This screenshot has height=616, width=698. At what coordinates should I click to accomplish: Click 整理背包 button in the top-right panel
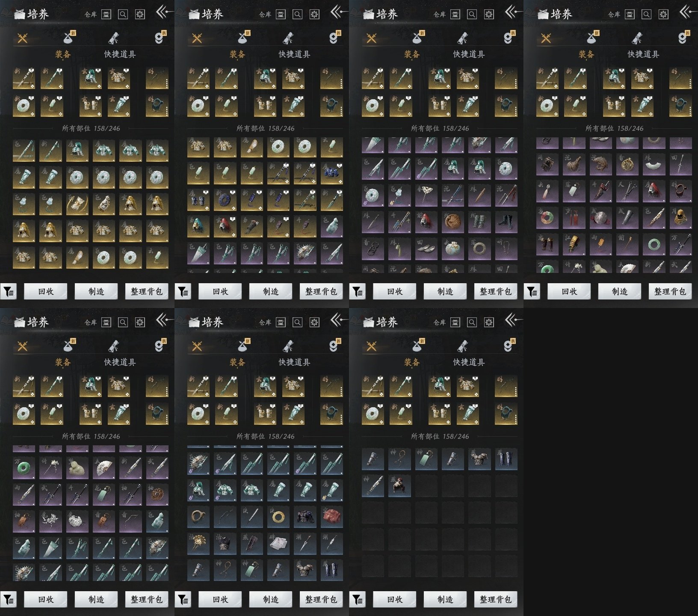click(x=670, y=291)
